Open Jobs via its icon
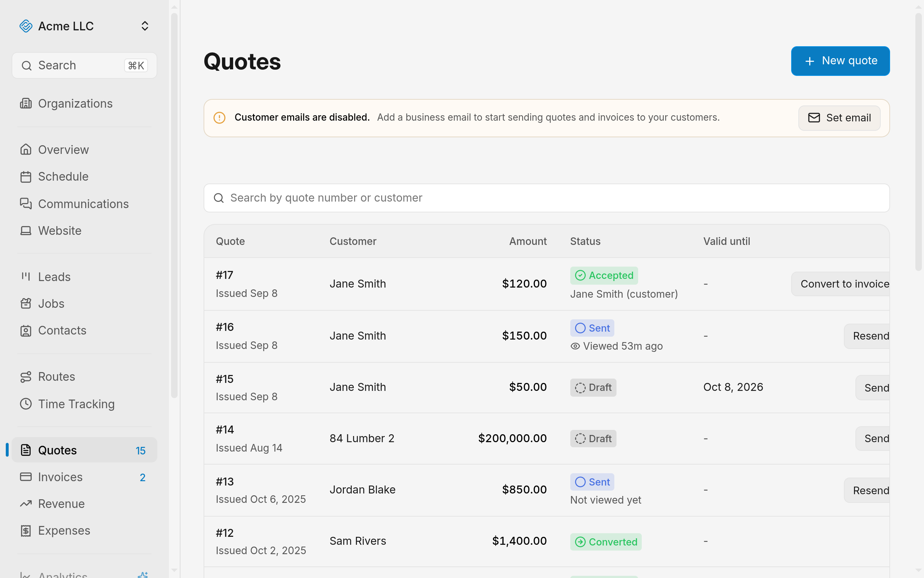The width and height of the screenshot is (924, 578). point(26,303)
